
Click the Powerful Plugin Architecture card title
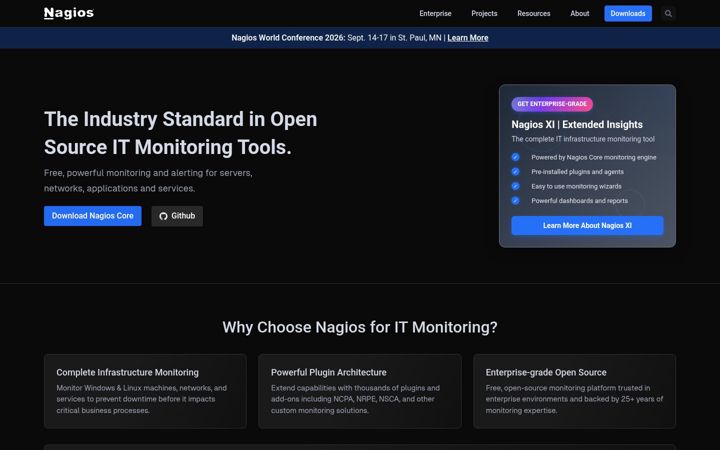click(x=329, y=372)
